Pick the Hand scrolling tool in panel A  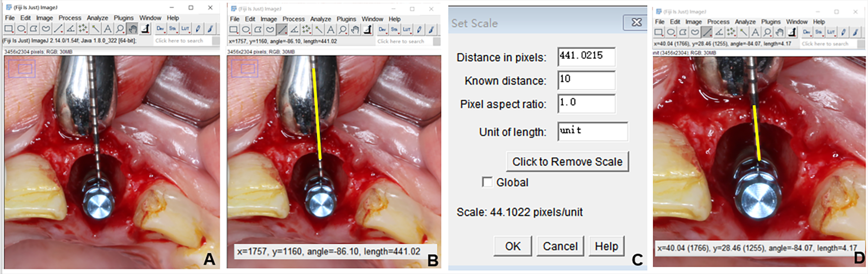(x=132, y=29)
